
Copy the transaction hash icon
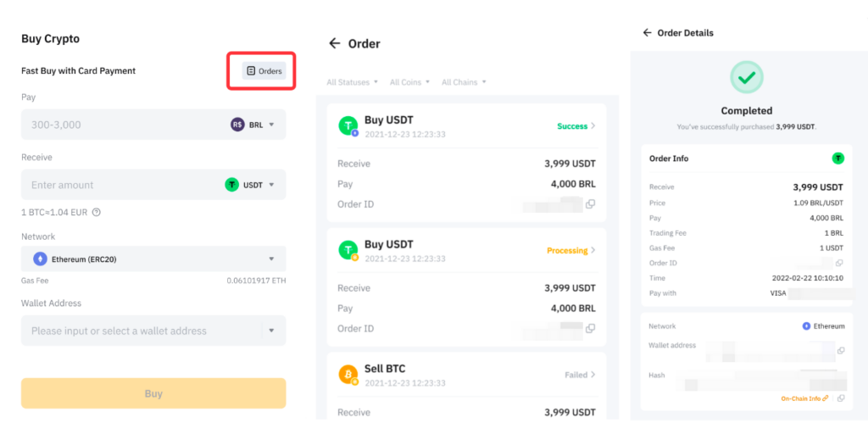(841, 398)
